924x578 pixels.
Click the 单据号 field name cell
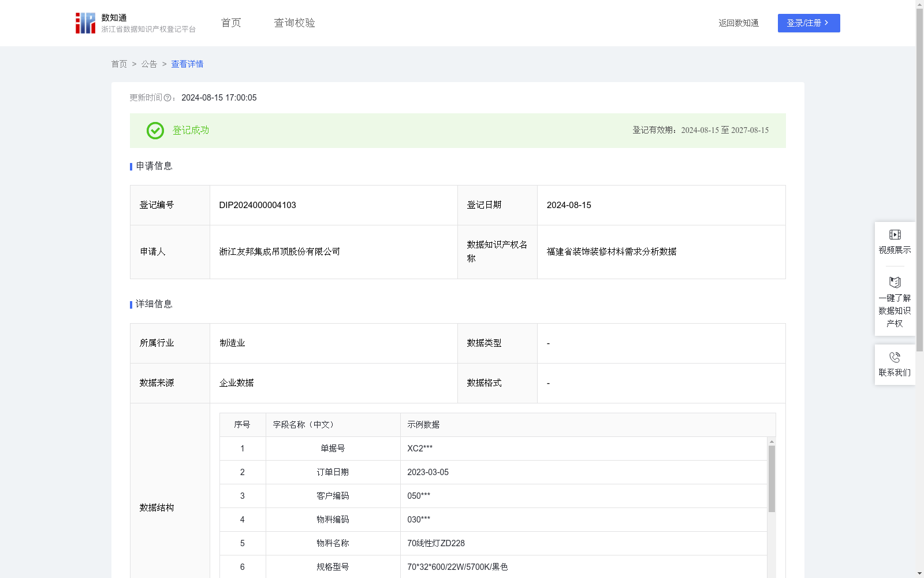click(x=333, y=449)
